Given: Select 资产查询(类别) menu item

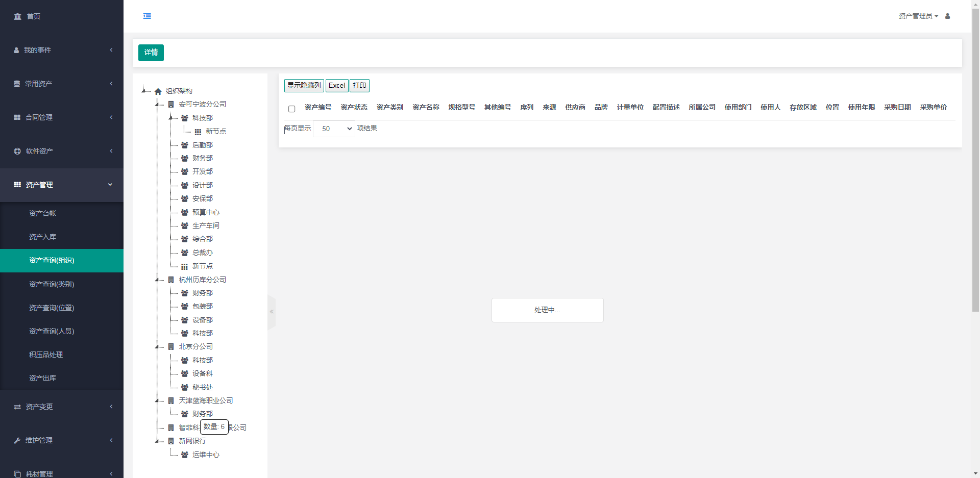Looking at the screenshot, I should (x=52, y=284).
